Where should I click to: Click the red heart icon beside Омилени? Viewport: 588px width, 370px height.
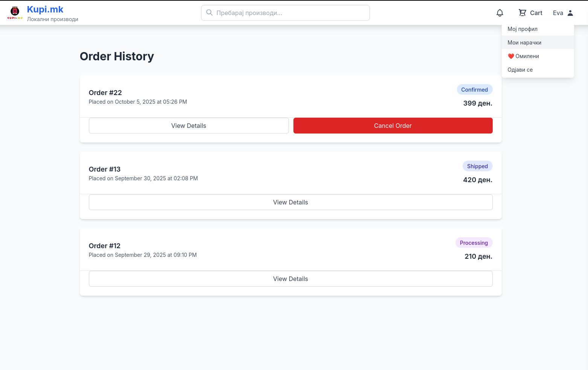(511, 56)
